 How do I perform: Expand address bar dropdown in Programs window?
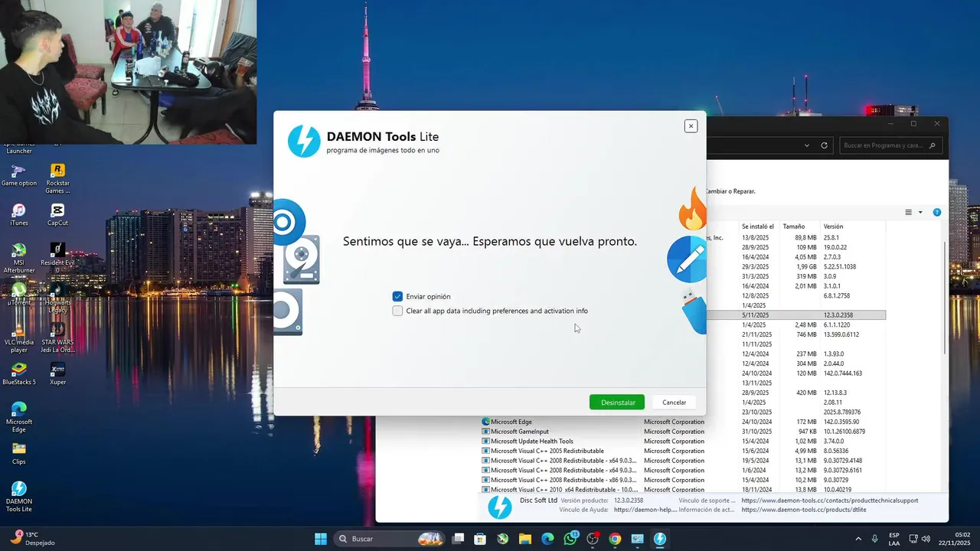point(807,145)
